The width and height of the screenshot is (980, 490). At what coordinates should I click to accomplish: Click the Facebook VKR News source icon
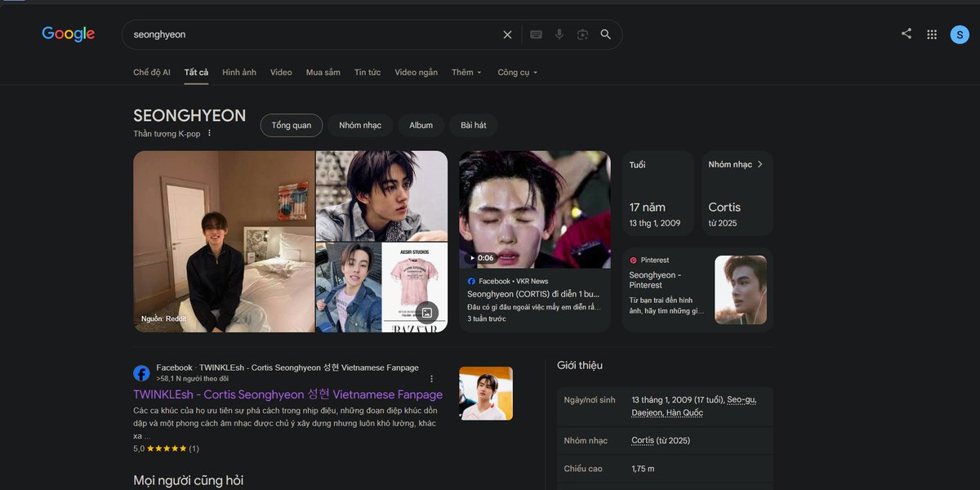pyautogui.click(x=471, y=281)
